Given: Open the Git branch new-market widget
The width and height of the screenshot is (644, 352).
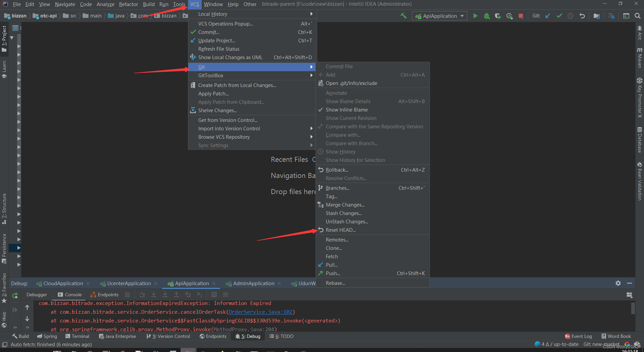Looking at the screenshot, I should pyautogui.click(x=601, y=344).
